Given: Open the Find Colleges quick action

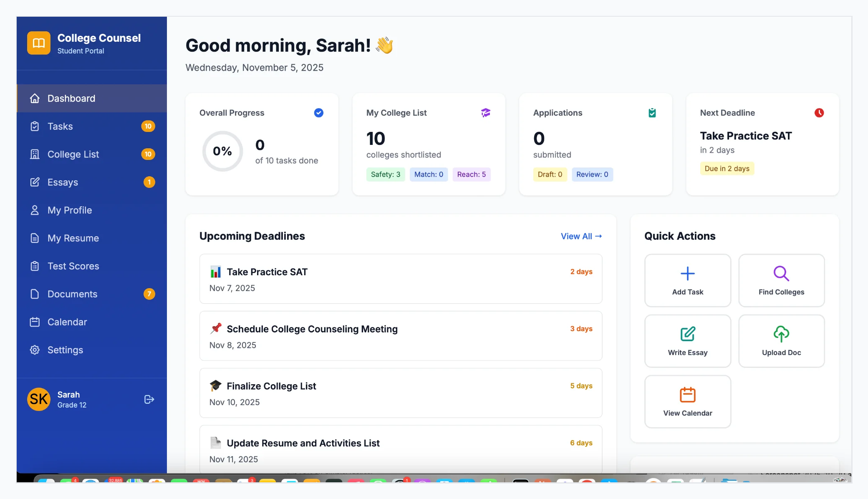Looking at the screenshot, I should 781,280.
